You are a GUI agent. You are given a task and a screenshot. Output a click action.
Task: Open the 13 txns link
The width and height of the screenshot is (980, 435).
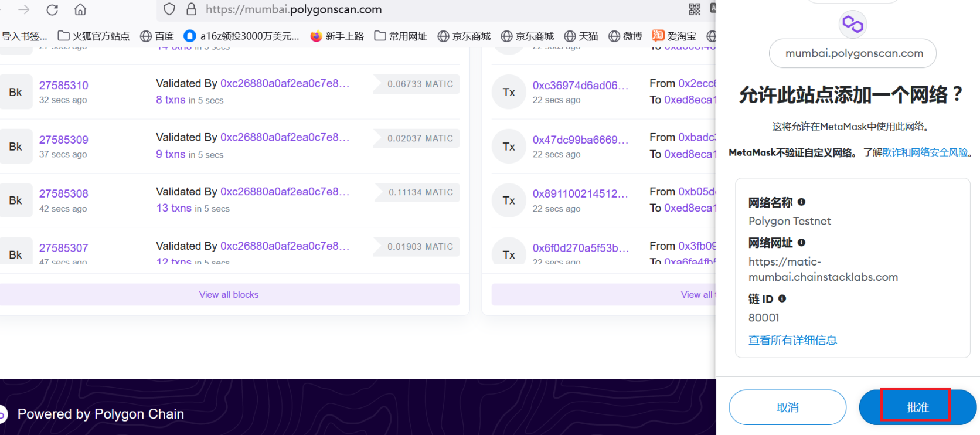pos(173,208)
